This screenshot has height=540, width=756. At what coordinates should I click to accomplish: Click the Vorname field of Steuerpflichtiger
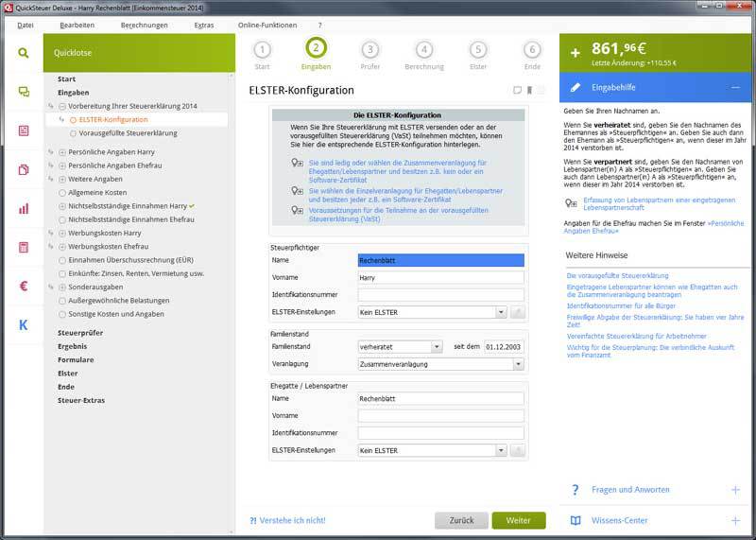point(440,278)
